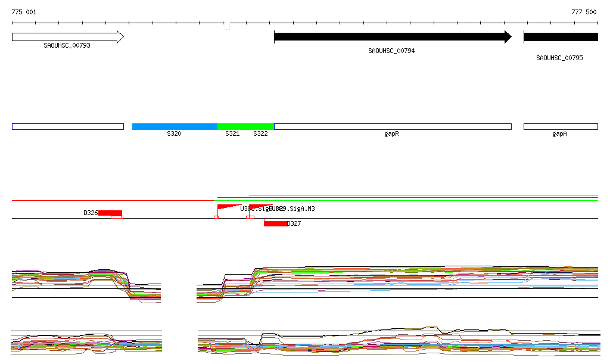Screen dimensions: 610x364
Task: Click the SAOUHSC_00795 black gene block
Action: click(x=560, y=37)
